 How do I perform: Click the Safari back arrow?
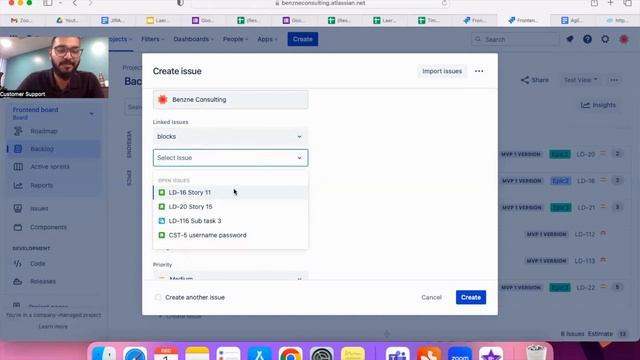75,3
